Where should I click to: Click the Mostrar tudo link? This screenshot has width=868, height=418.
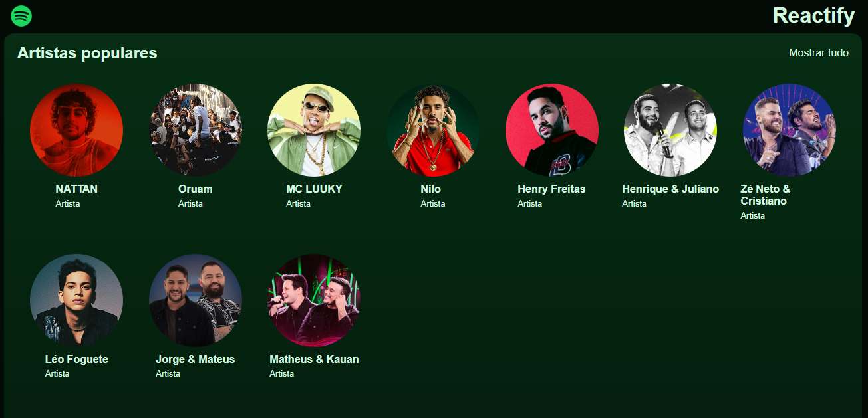819,52
